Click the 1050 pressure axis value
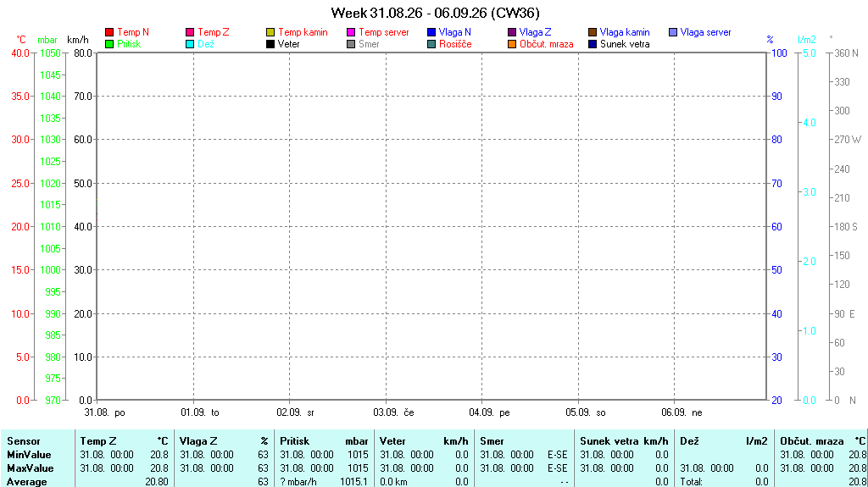The height and width of the screenshot is (487, 868). tap(50, 53)
